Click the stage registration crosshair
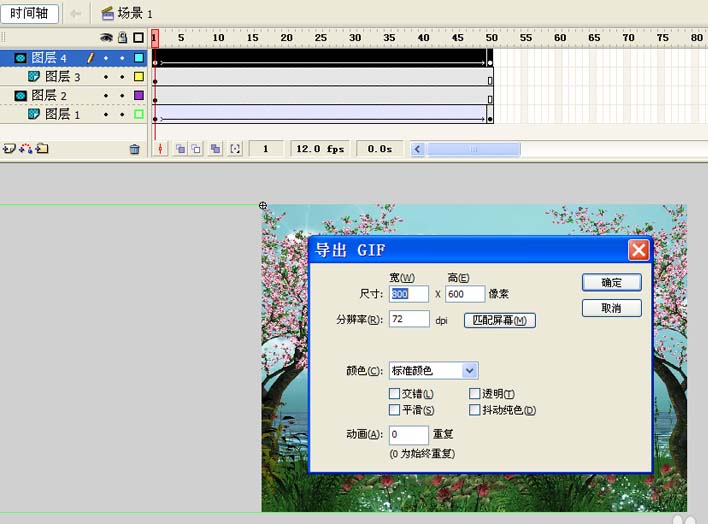 [263, 206]
